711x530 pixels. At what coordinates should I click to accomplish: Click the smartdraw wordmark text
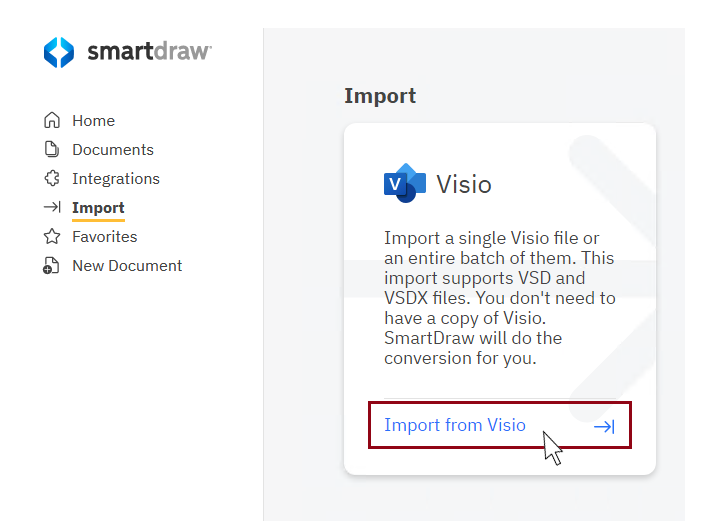tap(149, 52)
